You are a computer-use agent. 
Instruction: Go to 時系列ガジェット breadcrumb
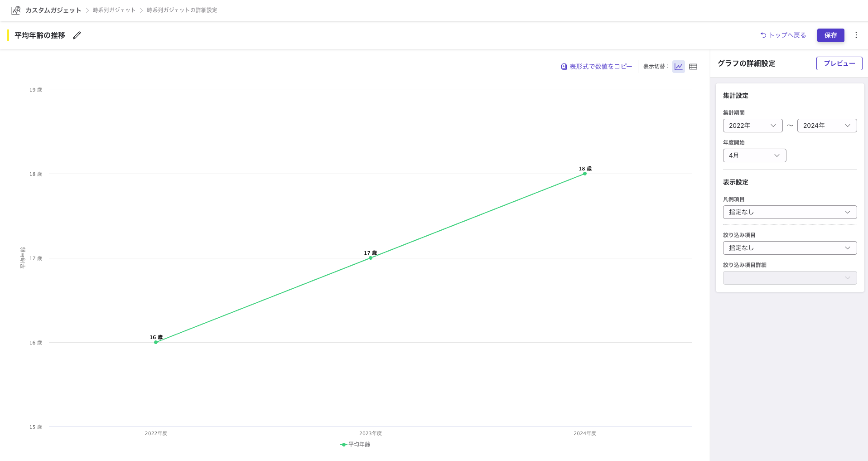click(x=114, y=10)
